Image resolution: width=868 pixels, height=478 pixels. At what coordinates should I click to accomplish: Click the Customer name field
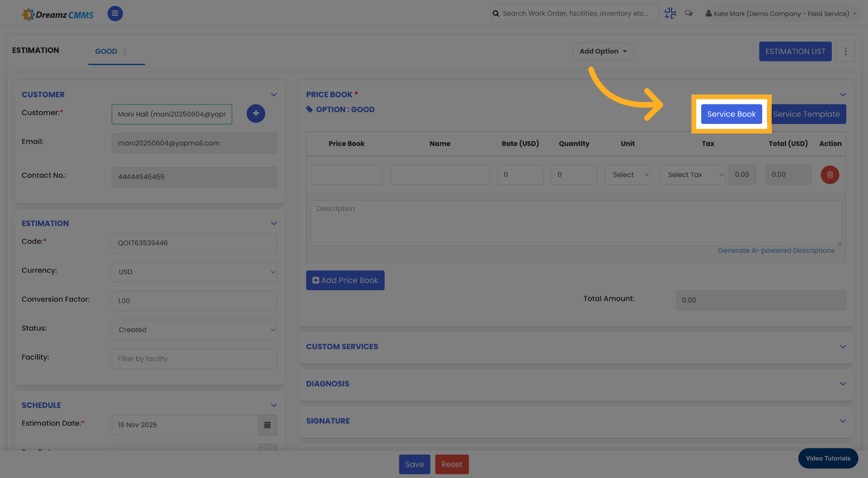(x=172, y=114)
